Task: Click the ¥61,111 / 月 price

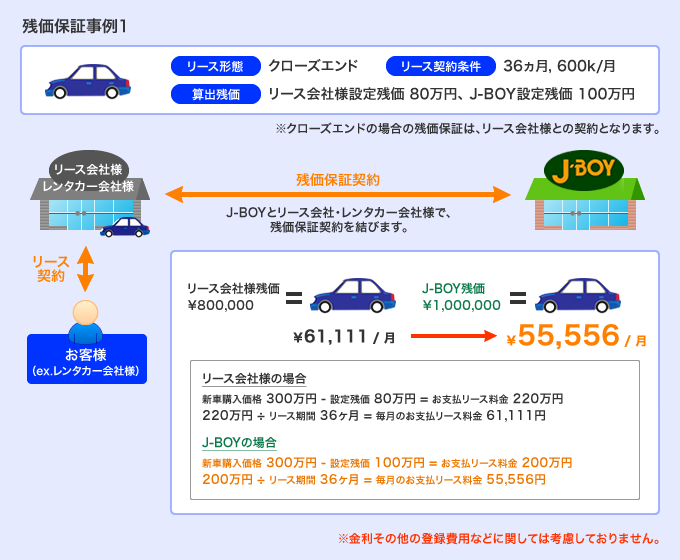Action: [x=344, y=337]
